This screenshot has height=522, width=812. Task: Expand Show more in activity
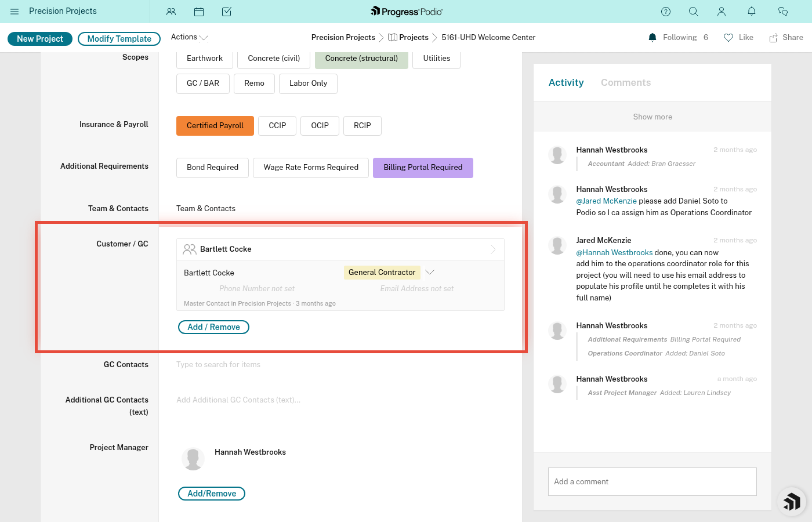tap(652, 117)
